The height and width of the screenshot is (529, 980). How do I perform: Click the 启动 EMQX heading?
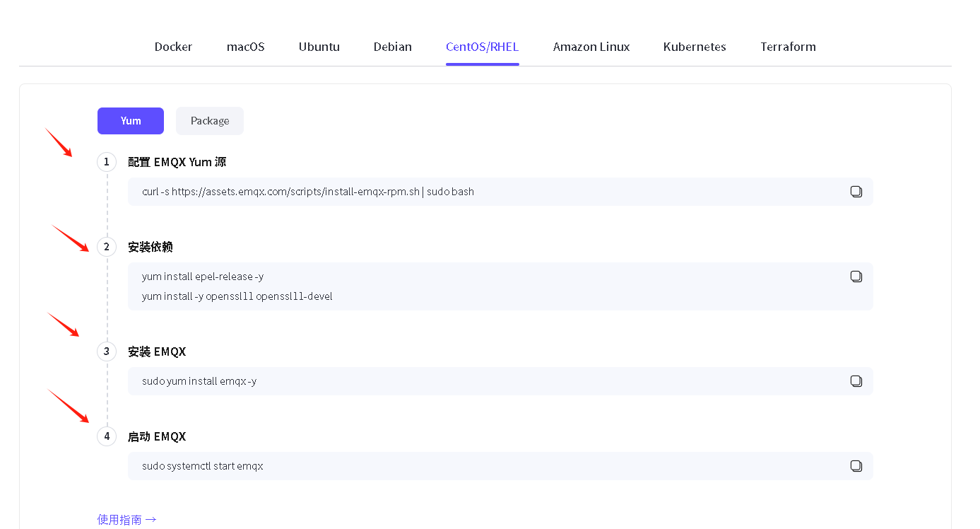pyautogui.click(x=157, y=436)
